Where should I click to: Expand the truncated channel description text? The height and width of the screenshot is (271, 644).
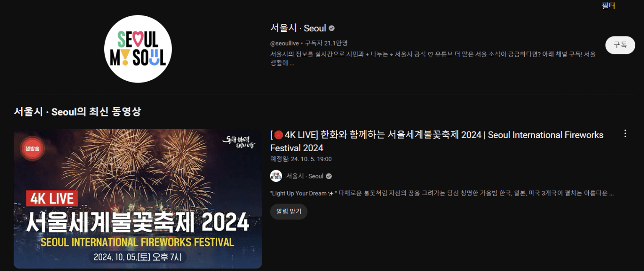coord(433,59)
